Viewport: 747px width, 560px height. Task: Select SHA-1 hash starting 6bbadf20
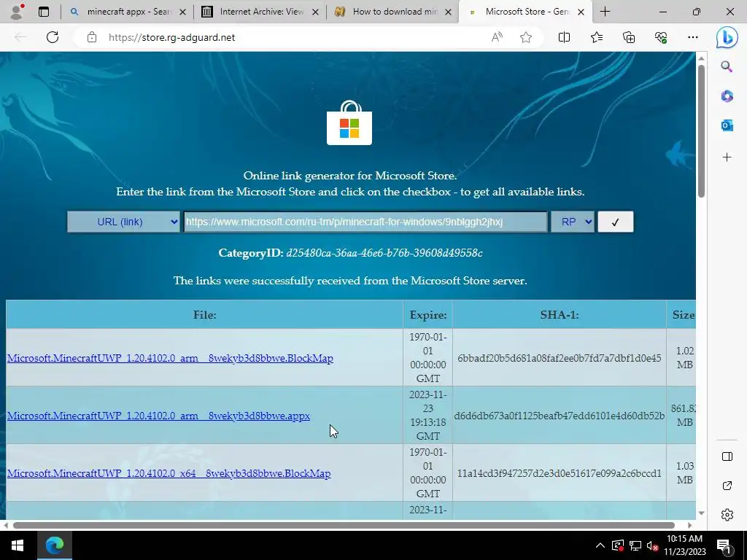tap(560, 358)
